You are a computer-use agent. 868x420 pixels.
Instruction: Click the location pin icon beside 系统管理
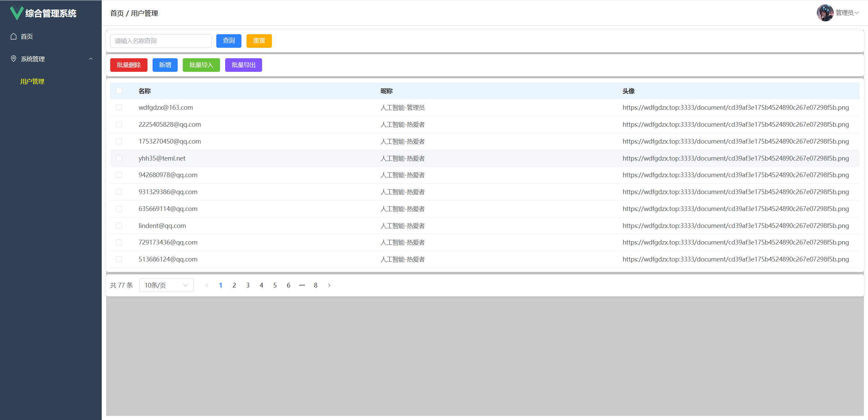coord(14,59)
